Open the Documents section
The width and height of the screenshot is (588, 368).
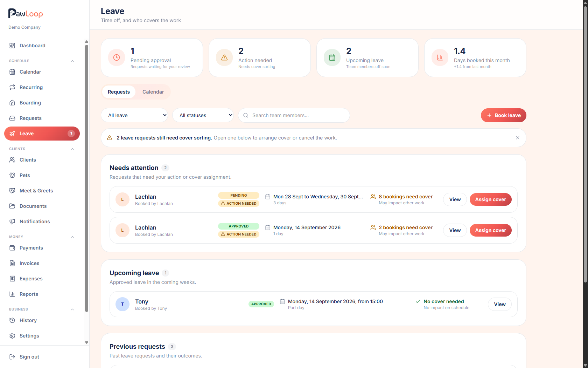coord(42,206)
